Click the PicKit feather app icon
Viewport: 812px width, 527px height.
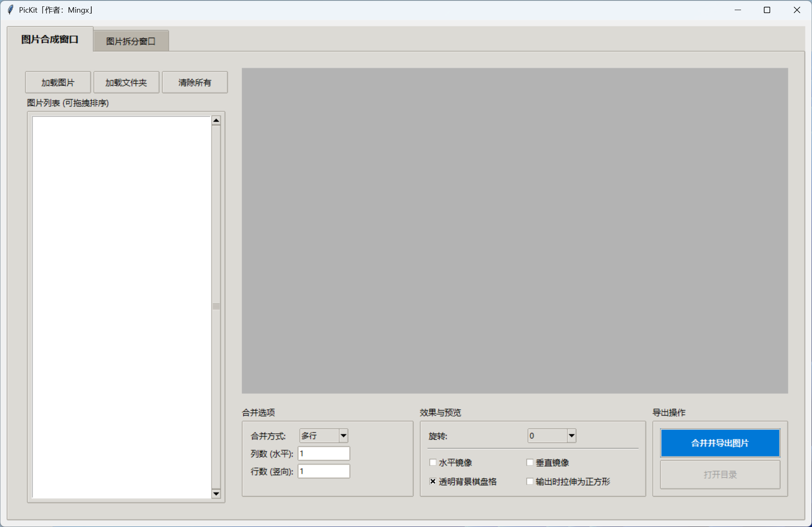(x=10, y=10)
